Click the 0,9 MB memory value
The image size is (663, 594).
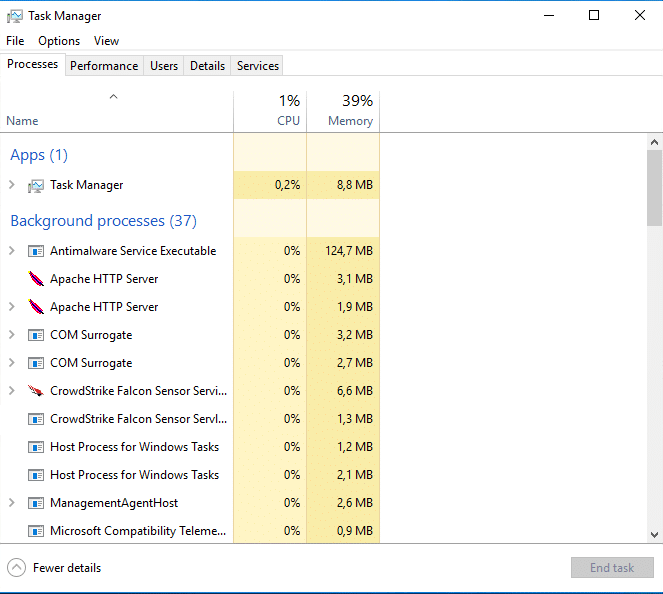pyautogui.click(x=355, y=531)
